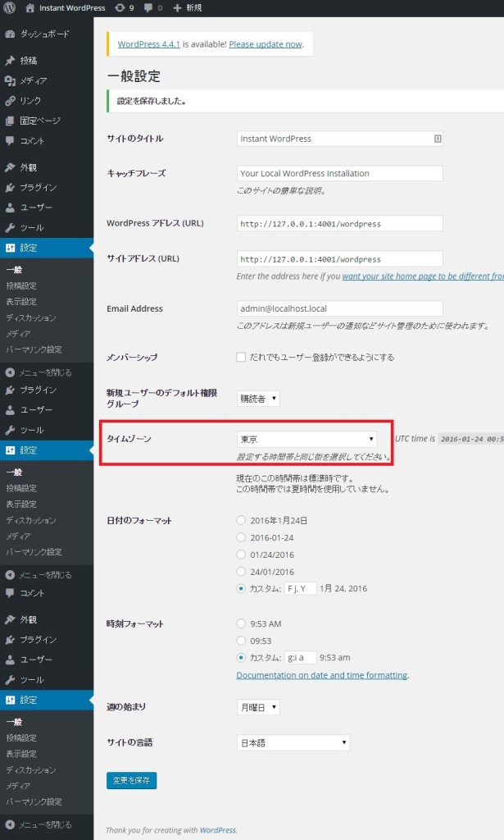Select time format 9:53 AM

(x=241, y=623)
